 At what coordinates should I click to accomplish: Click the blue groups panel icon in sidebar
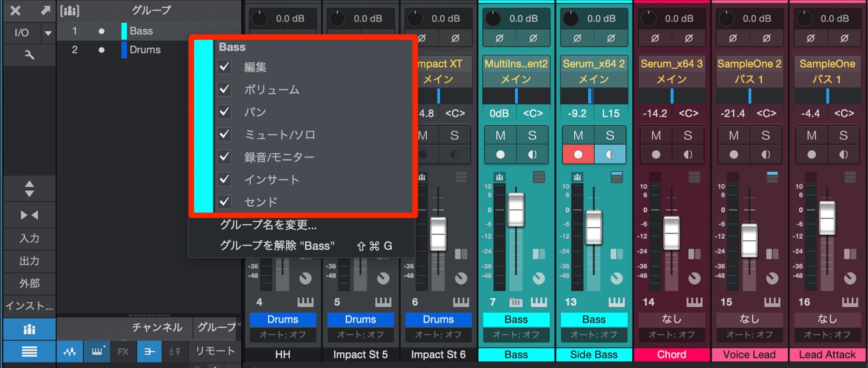[29, 329]
